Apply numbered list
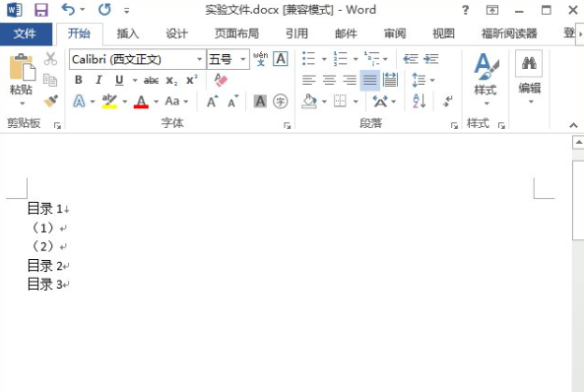Viewport: 584px width, 392px height. pos(341,58)
